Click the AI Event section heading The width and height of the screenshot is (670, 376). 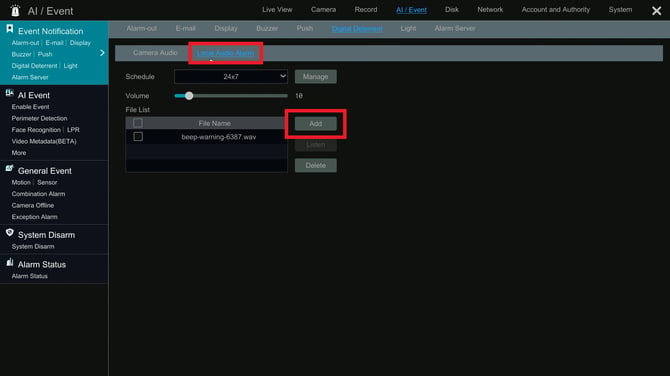[34, 95]
